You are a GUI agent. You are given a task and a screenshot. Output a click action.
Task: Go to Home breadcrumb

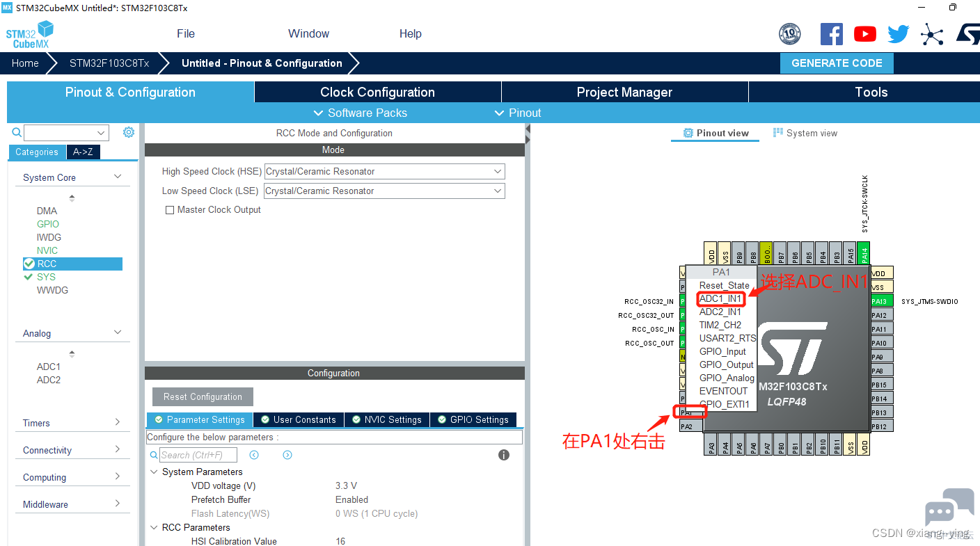click(25, 63)
